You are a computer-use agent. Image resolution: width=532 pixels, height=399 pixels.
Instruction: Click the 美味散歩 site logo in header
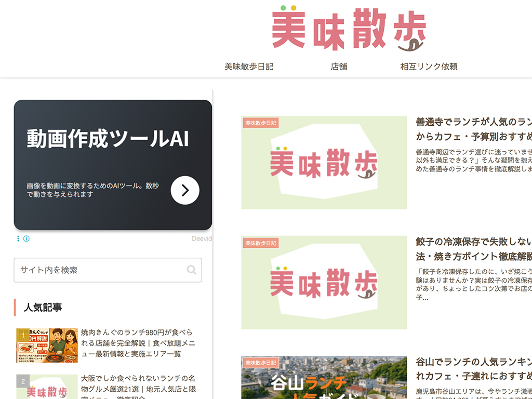click(x=349, y=29)
